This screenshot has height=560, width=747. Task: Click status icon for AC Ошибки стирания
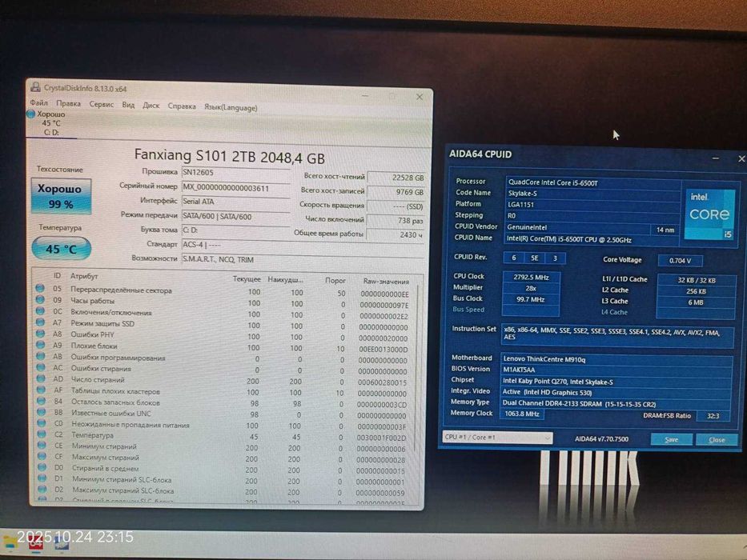tap(41, 367)
